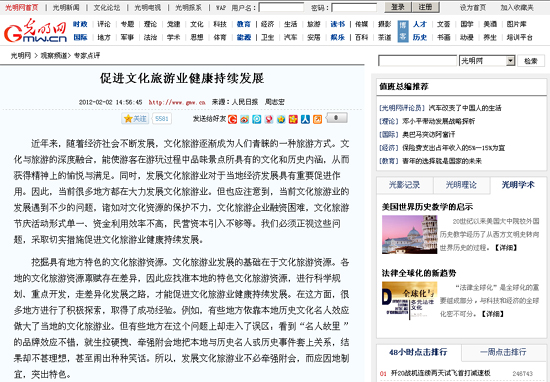This screenshot has height=382, width=550.
Task: Click the 登录 login button
Action: pyautogui.click(x=398, y=7)
